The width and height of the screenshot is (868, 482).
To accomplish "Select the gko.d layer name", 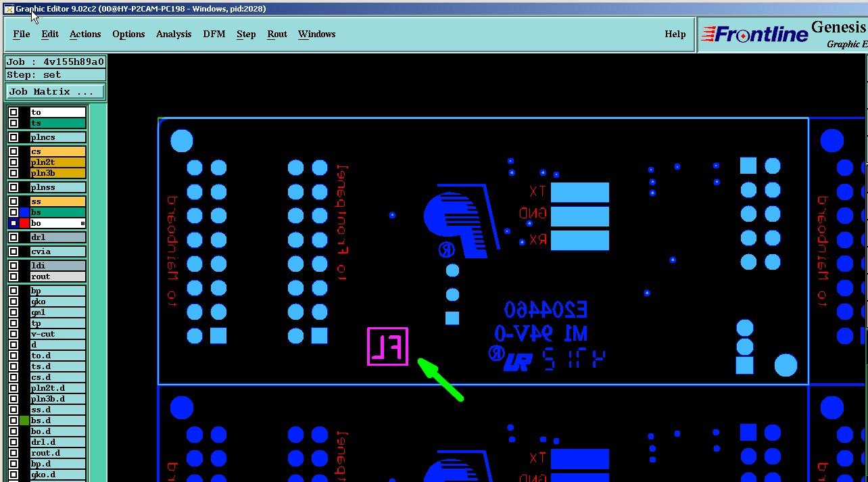I will pos(58,475).
